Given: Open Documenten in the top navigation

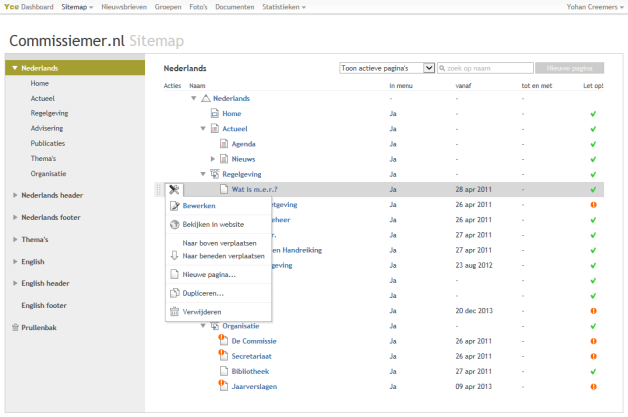Looking at the screenshot, I should coord(235,7).
